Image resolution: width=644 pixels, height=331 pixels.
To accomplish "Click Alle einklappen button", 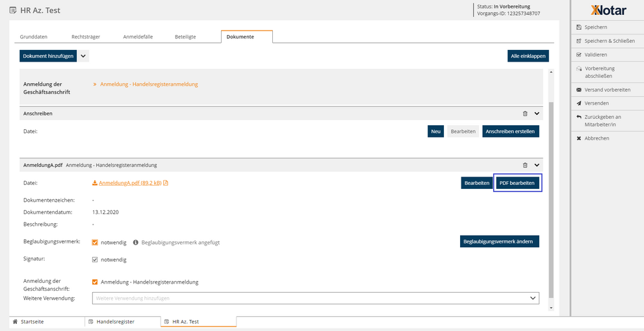I will click(x=528, y=56).
